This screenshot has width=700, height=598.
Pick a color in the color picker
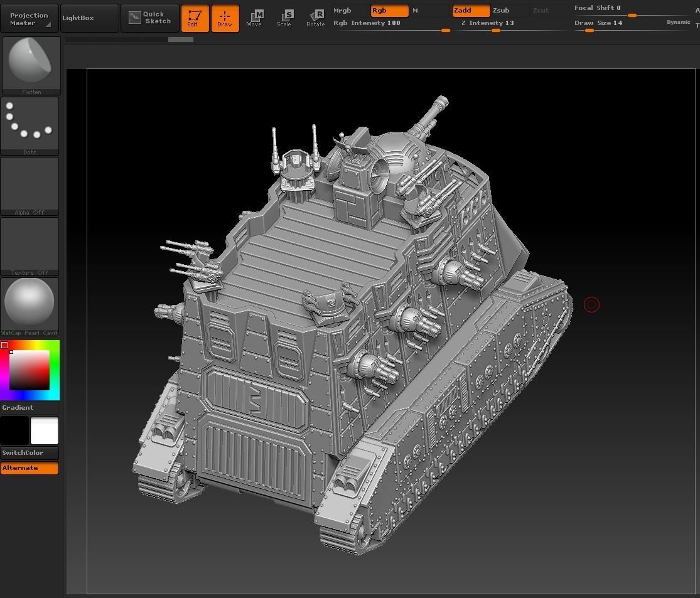point(30,370)
